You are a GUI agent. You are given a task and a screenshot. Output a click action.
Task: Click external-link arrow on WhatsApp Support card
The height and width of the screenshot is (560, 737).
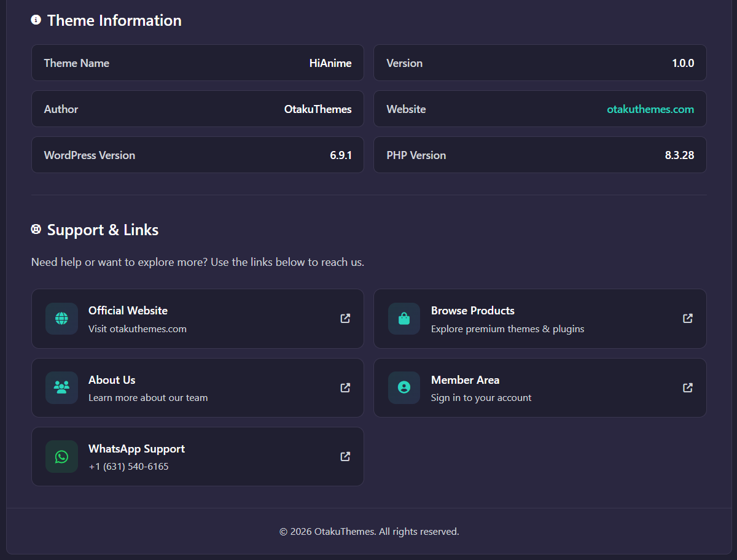[345, 456]
